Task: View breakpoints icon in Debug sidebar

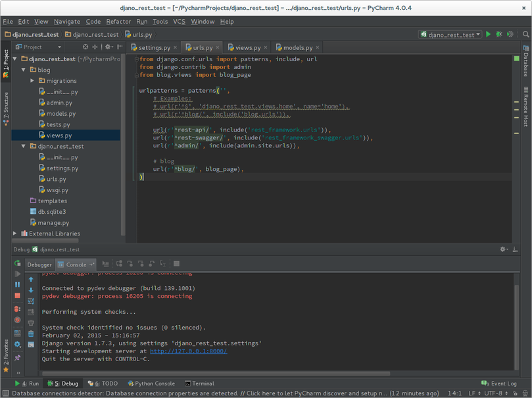Action: coord(17,309)
